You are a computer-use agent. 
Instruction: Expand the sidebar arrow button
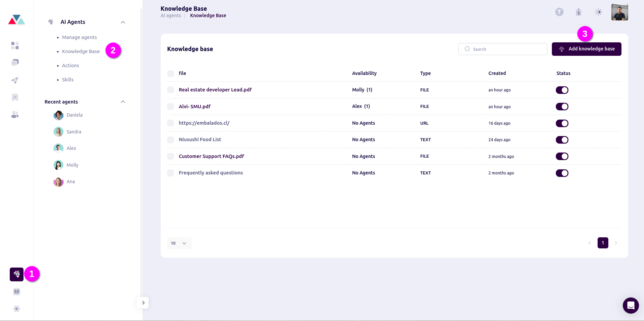(143, 303)
